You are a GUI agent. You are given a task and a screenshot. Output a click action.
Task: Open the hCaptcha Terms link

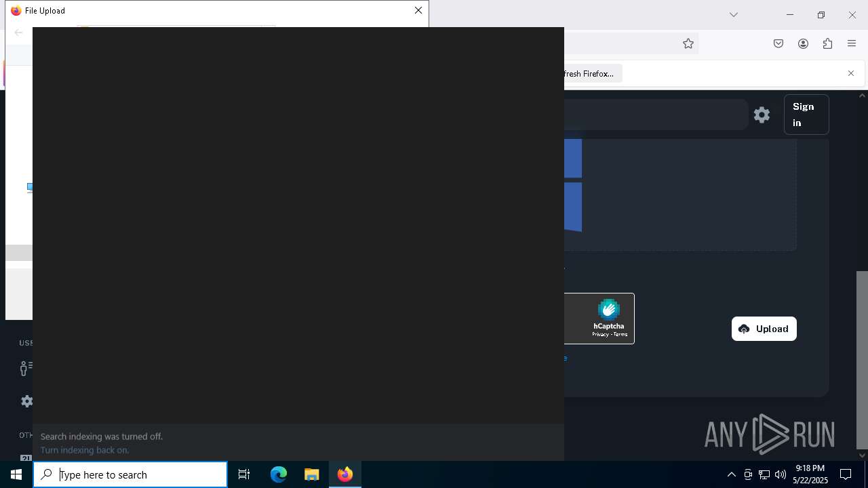point(620,334)
